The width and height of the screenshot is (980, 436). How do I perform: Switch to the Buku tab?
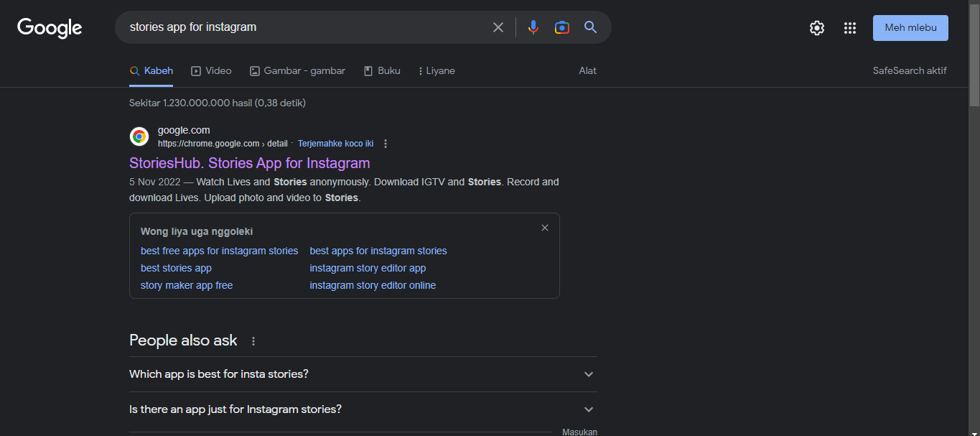coord(382,70)
